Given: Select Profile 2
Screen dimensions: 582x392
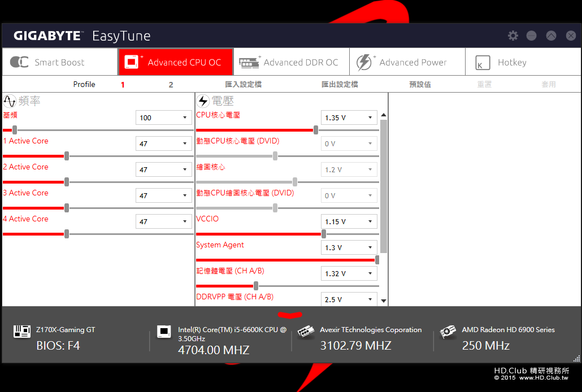Looking at the screenshot, I should tap(171, 85).
